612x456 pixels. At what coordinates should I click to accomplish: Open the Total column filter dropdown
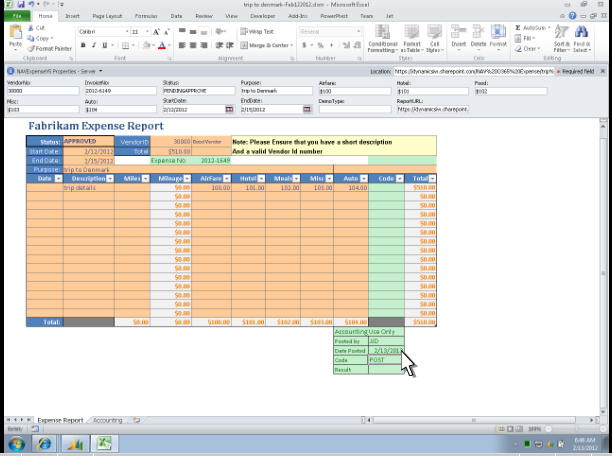pyautogui.click(x=432, y=178)
